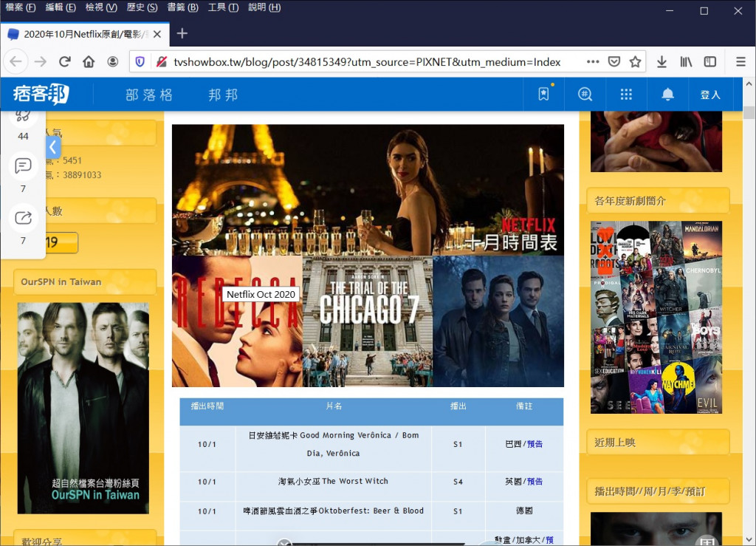This screenshot has height=546, width=756.
Task: Open the 部落格 navigation link
Action: (149, 95)
